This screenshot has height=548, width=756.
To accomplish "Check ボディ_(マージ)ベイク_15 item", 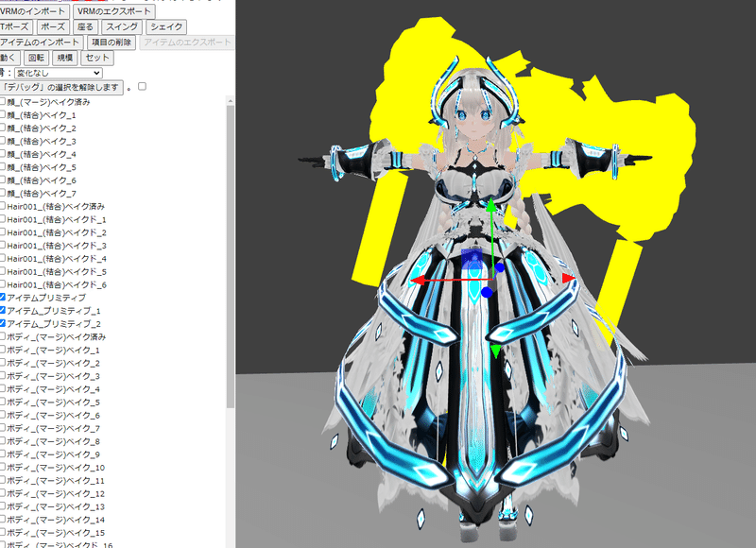I will pyautogui.click(x=3, y=531).
